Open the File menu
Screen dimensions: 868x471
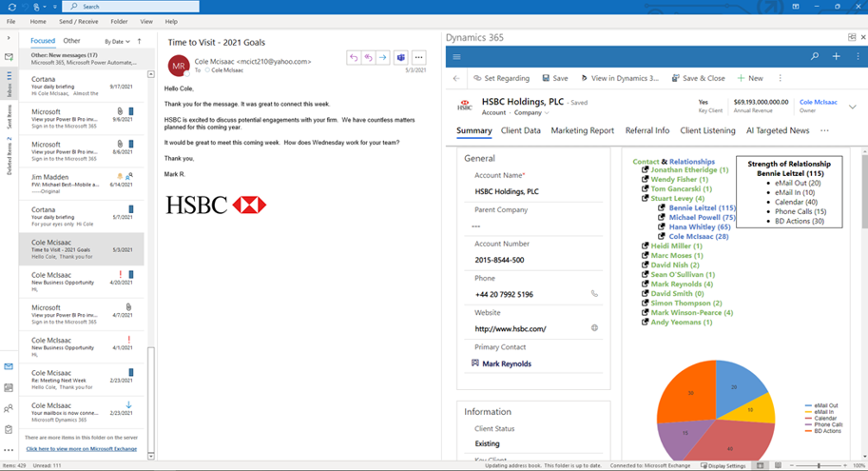point(11,22)
